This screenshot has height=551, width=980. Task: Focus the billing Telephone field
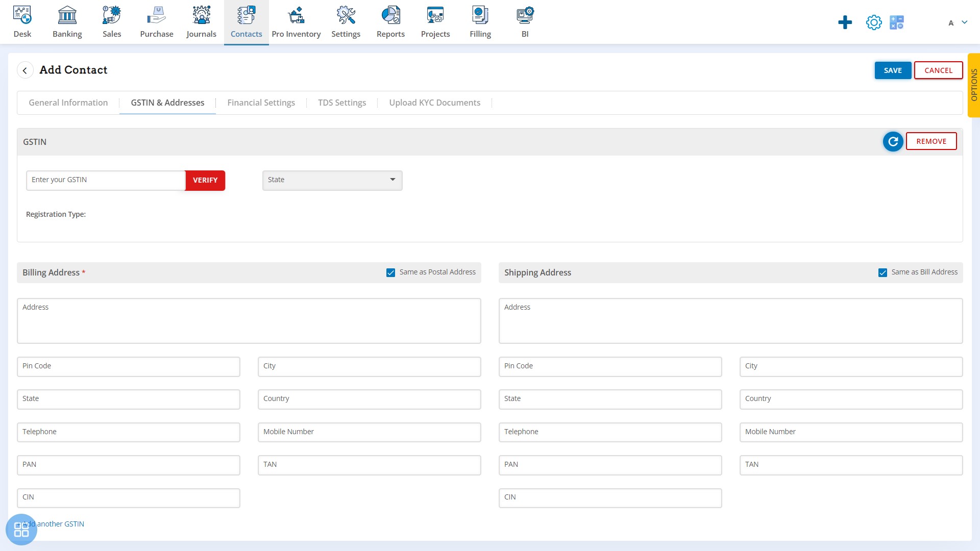tap(129, 432)
